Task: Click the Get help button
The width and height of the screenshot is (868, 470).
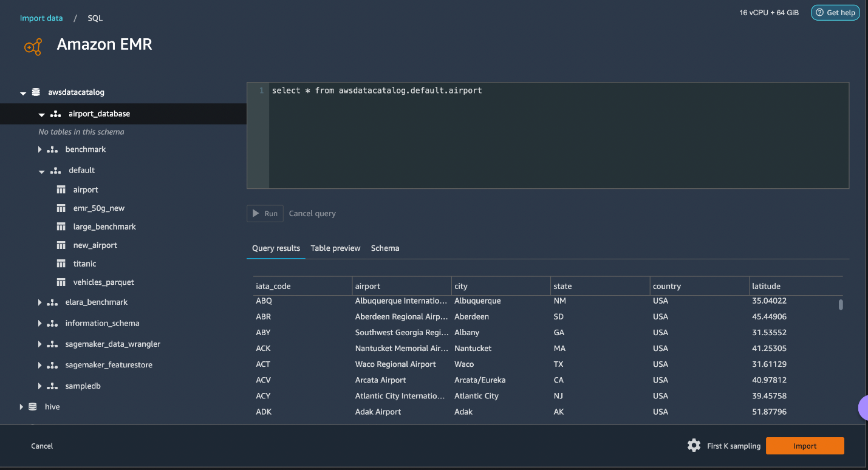Action: (x=835, y=13)
